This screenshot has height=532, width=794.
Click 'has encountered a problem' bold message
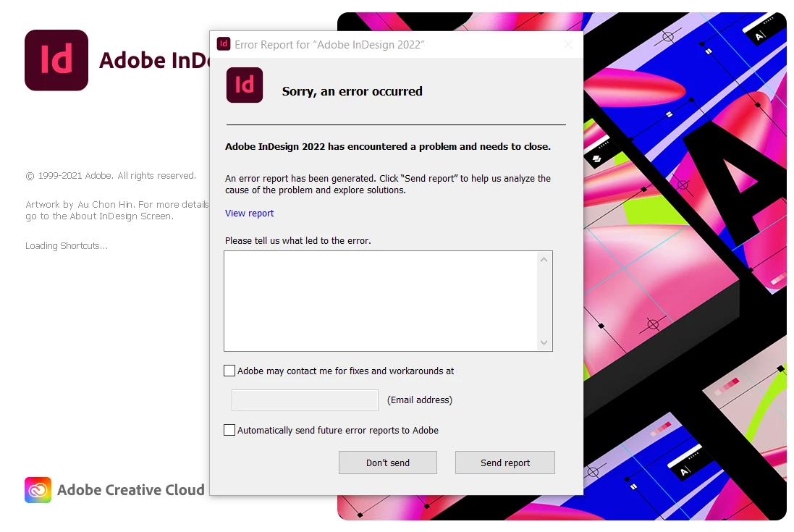pos(387,146)
